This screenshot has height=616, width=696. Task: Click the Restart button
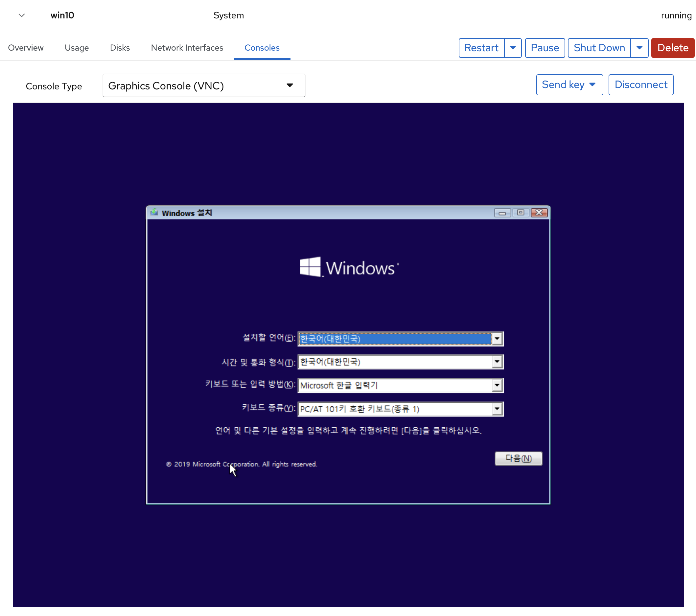coord(481,48)
